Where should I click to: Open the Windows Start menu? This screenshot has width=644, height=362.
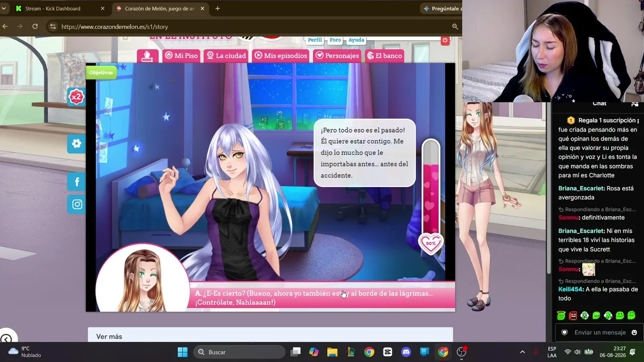[x=183, y=352]
